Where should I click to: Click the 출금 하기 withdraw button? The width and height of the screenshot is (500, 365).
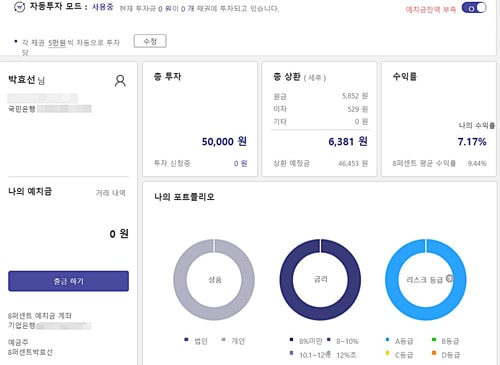click(x=68, y=281)
